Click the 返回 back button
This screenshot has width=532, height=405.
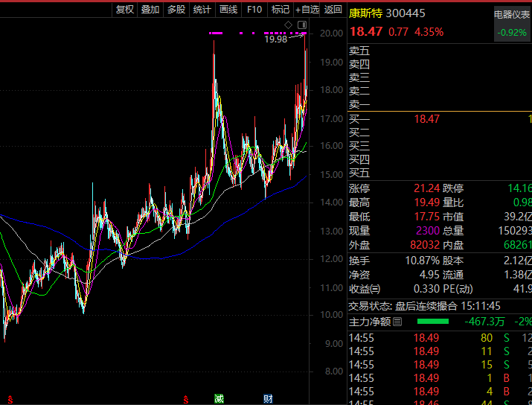coord(333,10)
